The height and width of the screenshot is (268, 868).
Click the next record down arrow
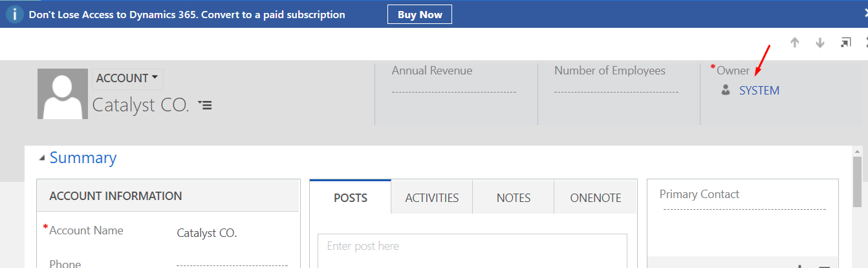[x=820, y=43]
